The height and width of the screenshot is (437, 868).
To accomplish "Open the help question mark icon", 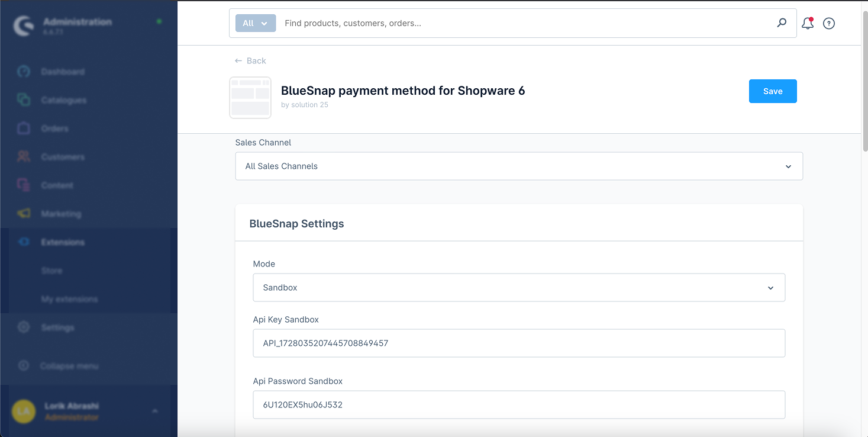I will tap(829, 24).
